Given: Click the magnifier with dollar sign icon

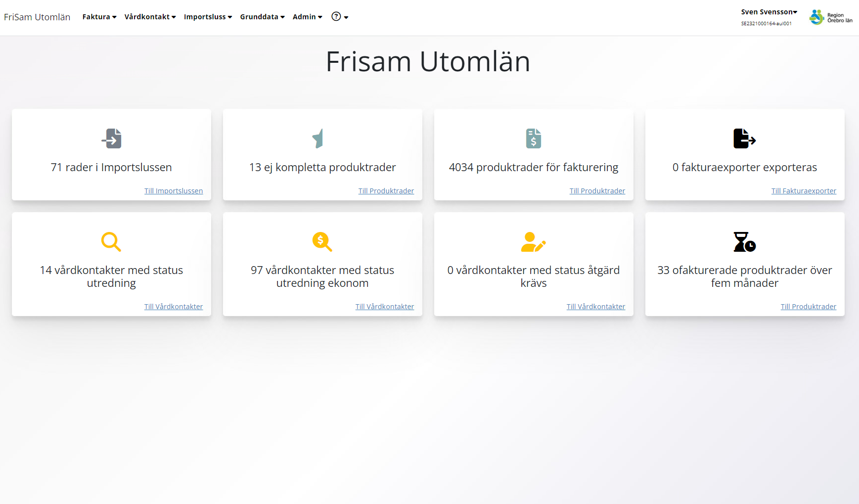Looking at the screenshot, I should point(322,242).
